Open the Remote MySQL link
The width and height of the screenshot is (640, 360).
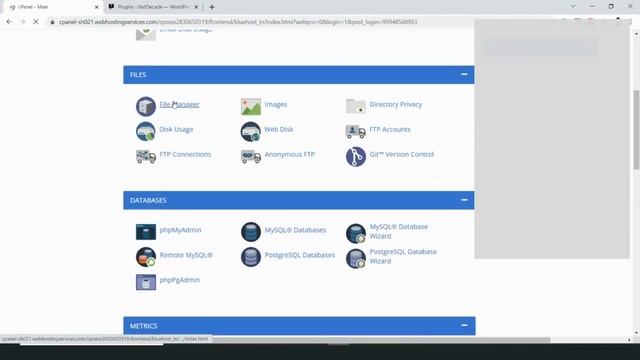click(186, 255)
